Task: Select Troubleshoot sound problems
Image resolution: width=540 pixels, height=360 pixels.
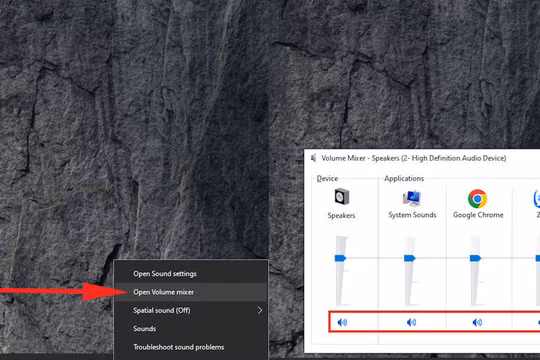Action: click(x=191, y=347)
